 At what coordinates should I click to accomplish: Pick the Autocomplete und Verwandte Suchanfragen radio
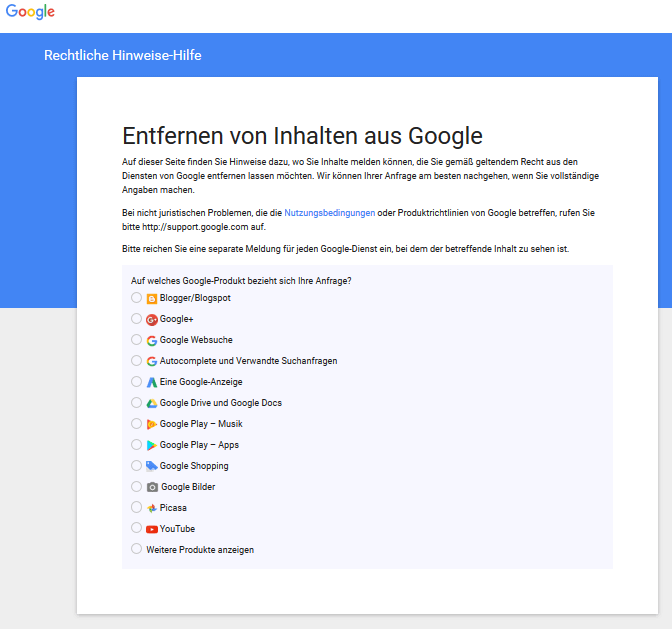[x=136, y=360]
